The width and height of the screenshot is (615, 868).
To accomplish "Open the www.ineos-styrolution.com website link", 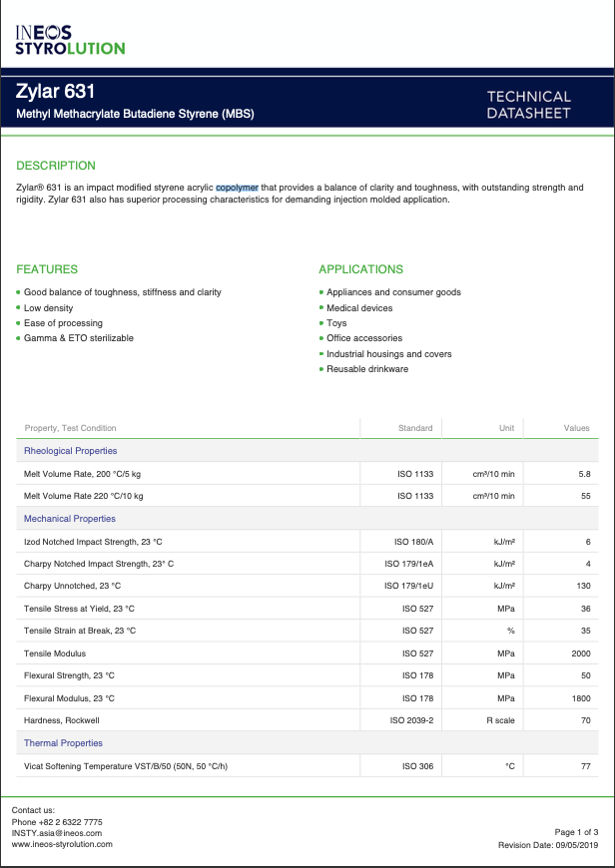I will click(x=62, y=844).
